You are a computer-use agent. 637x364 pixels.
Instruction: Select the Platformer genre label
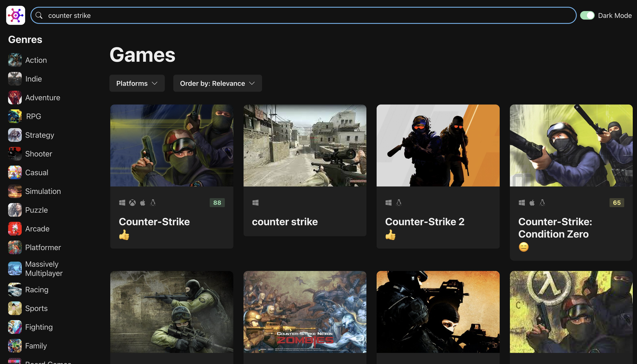pyautogui.click(x=43, y=248)
